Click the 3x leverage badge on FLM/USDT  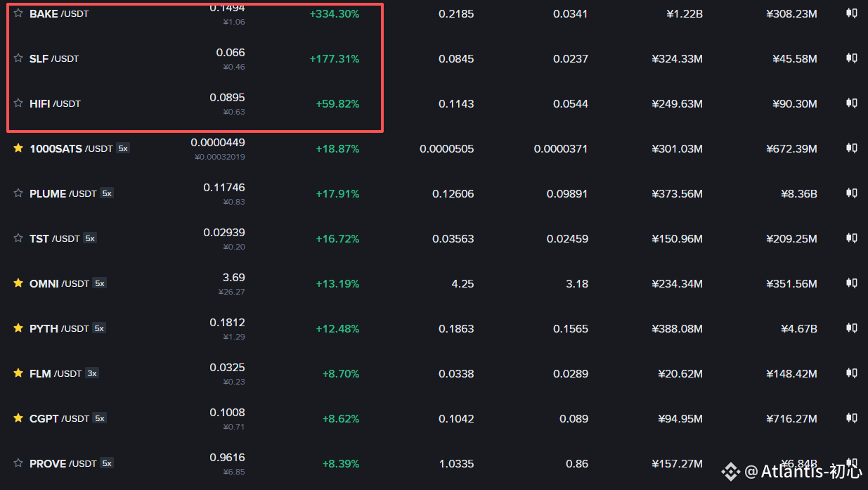pos(91,373)
